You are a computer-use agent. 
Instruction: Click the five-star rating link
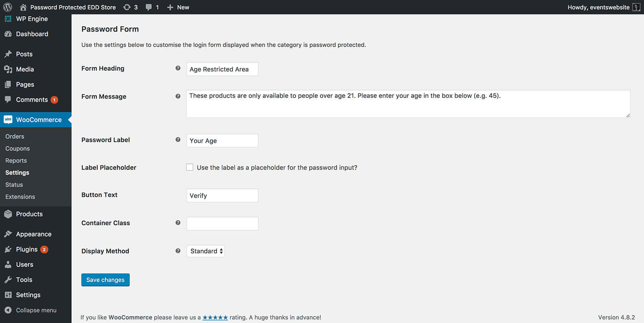pos(215,318)
